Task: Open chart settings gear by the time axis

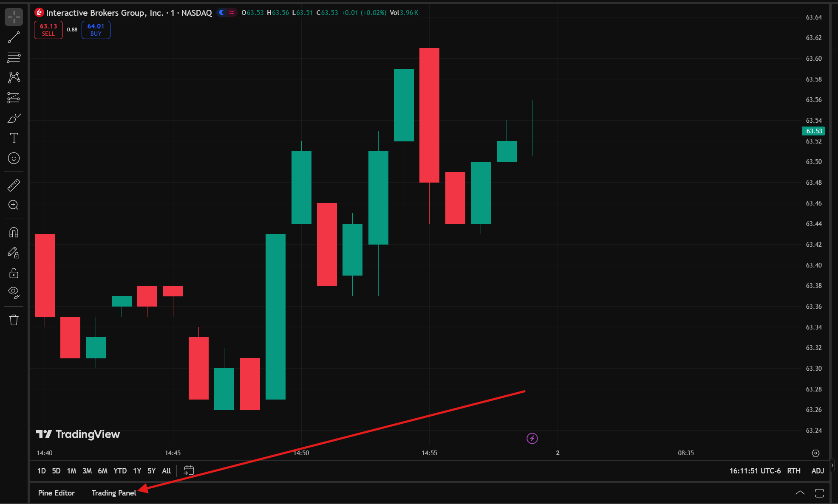Action: (815, 453)
